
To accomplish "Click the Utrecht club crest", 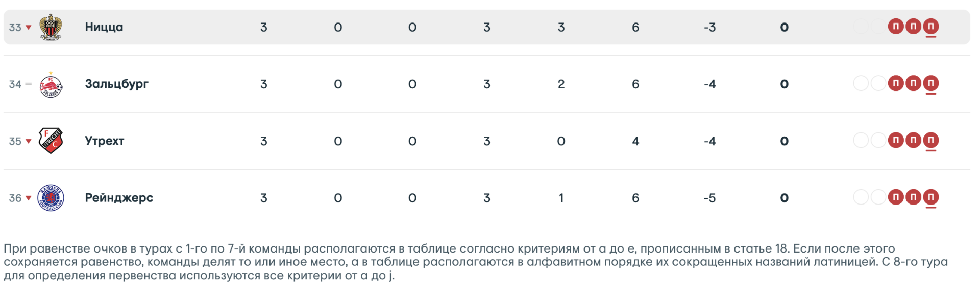I will click(x=51, y=141).
